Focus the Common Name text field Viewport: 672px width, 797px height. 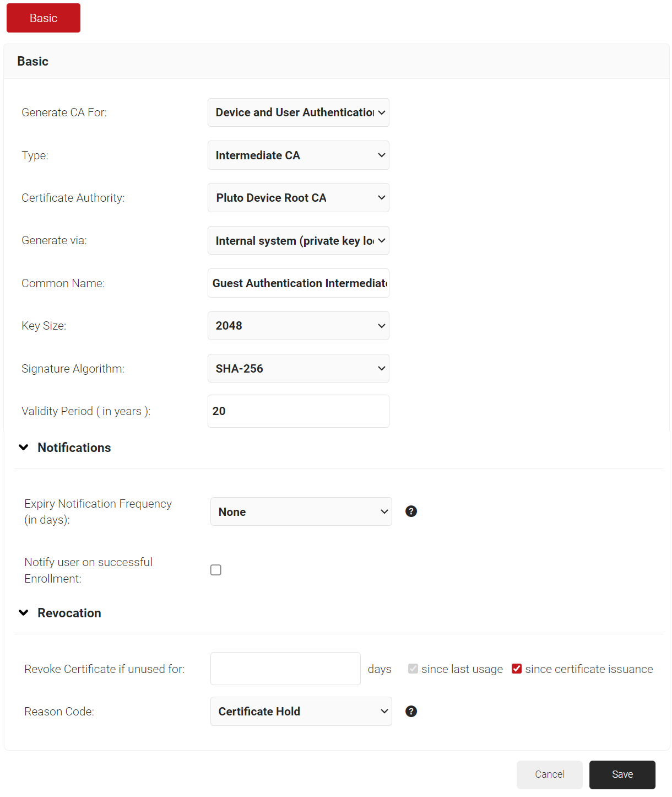(298, 283)
